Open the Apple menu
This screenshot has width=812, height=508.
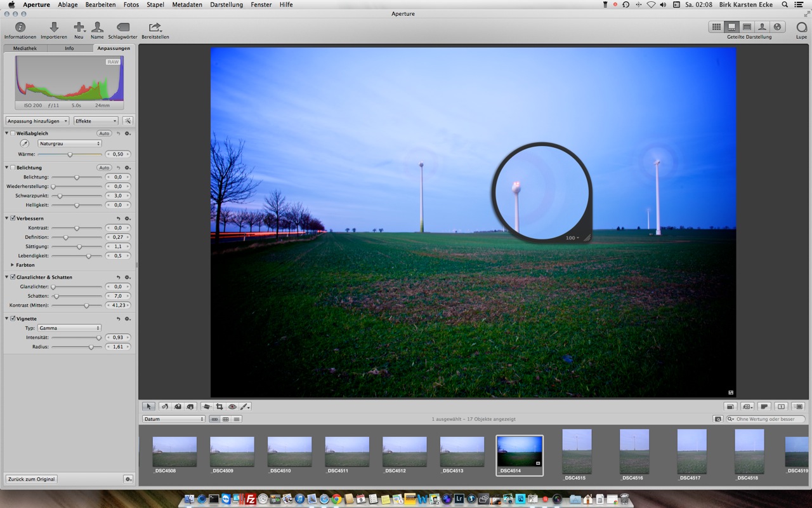[x=11, y=4]
